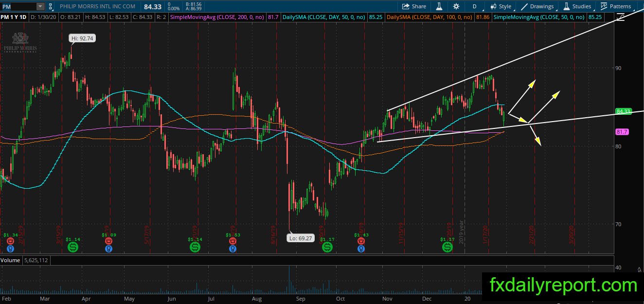Open the flask experiments icon

click(x=439, y=6)
